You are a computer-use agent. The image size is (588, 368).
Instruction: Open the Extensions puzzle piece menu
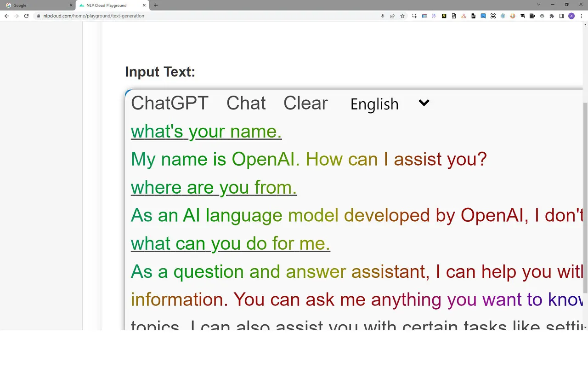coord(552,16)
